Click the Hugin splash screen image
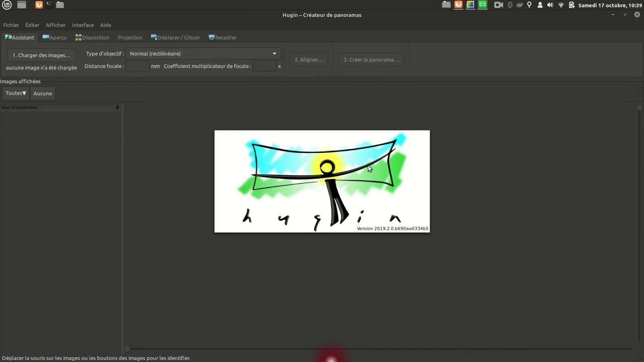Screen dimensions: 644x362 tap(322, 182)
